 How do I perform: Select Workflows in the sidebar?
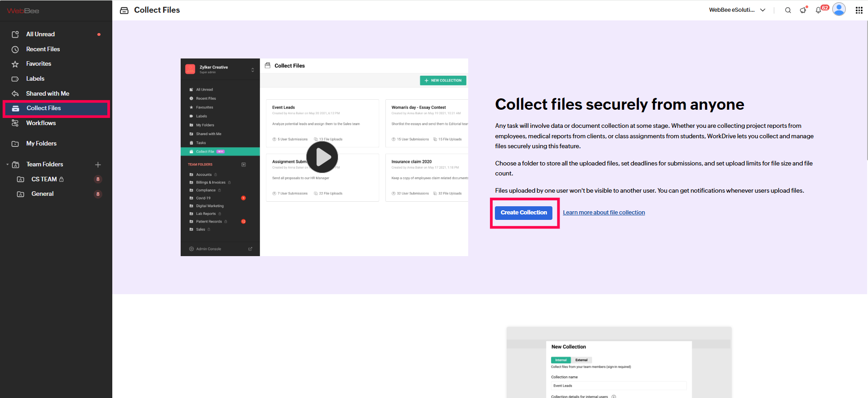click(x=41, y=123)
